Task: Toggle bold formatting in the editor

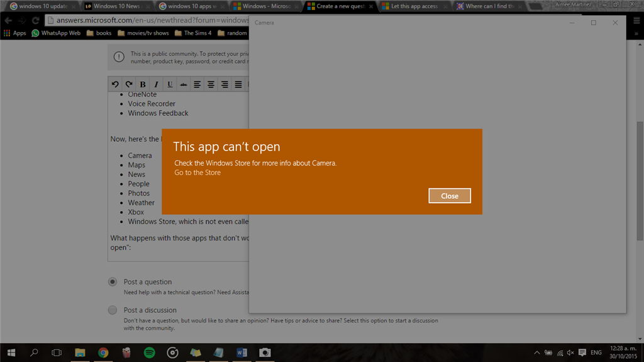Action: pyautogui.click(x=143, y=84)
